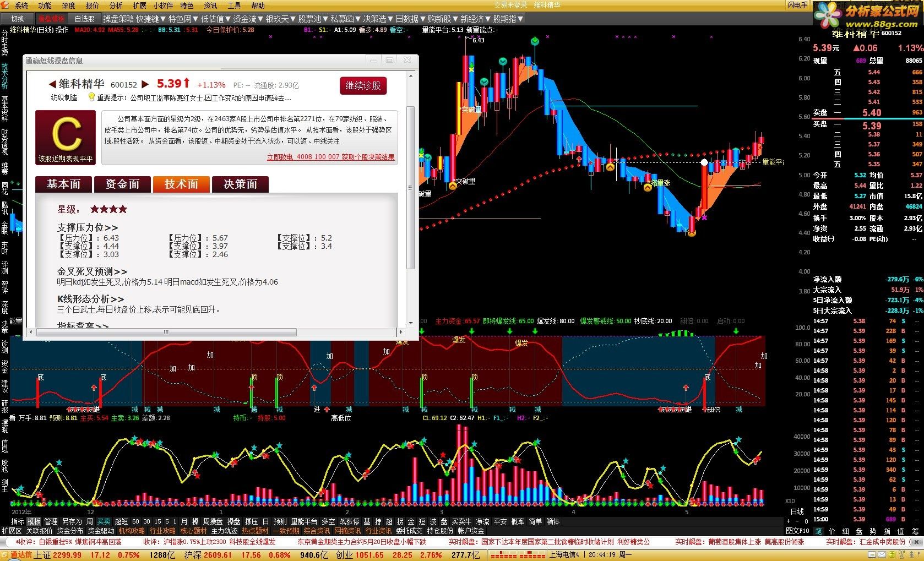Open the 主力轨迹 tab
This screenshot has width=924, height=561.
pyautogui.click(x=224, y=531)
